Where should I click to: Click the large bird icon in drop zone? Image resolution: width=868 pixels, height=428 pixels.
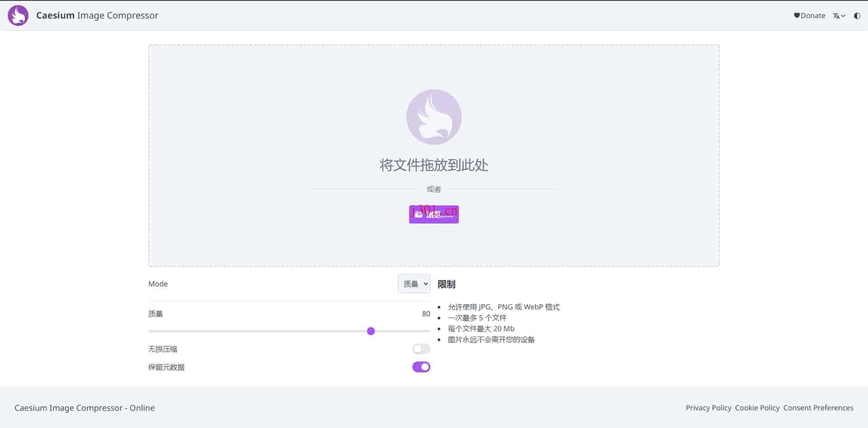point(434,116)
